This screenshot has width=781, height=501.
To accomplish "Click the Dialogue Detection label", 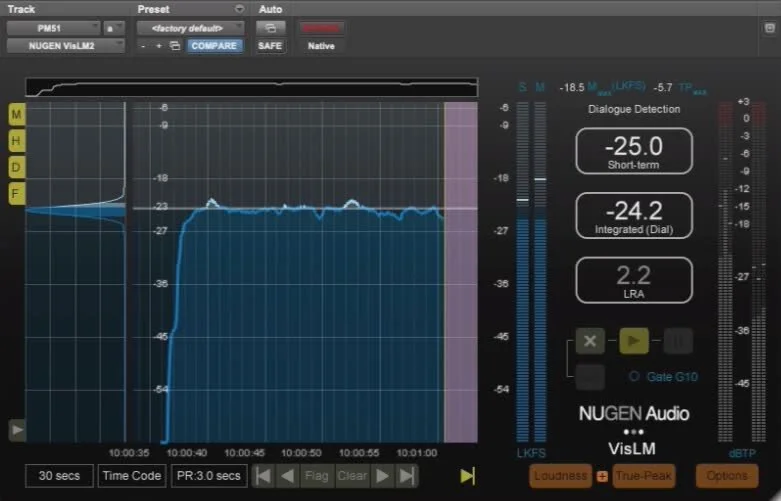I will click(634, 109).
